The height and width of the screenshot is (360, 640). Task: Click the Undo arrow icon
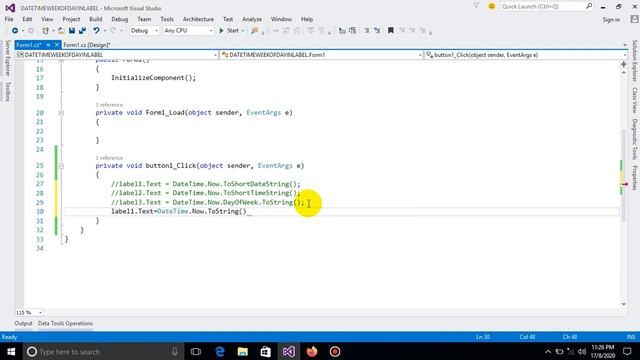click(96, 31)
